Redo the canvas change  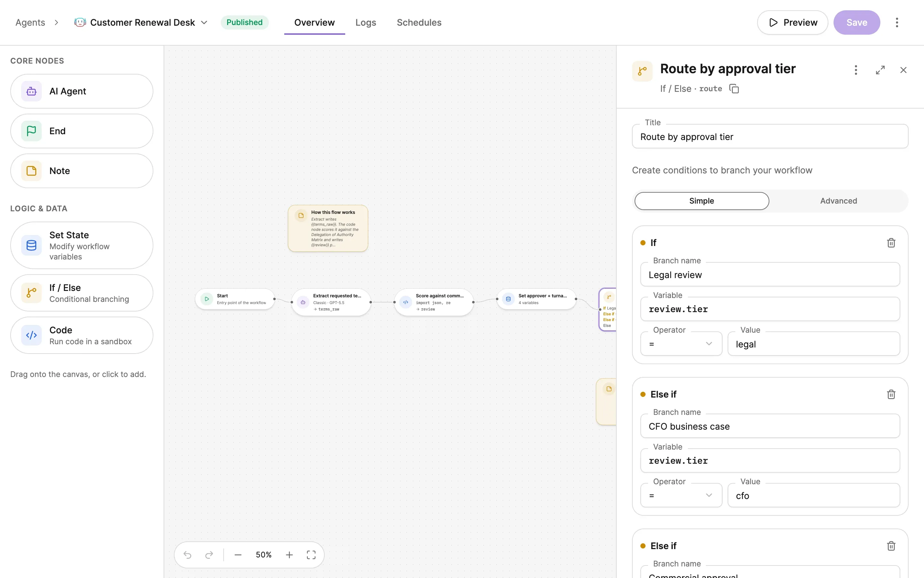point(209,555)
